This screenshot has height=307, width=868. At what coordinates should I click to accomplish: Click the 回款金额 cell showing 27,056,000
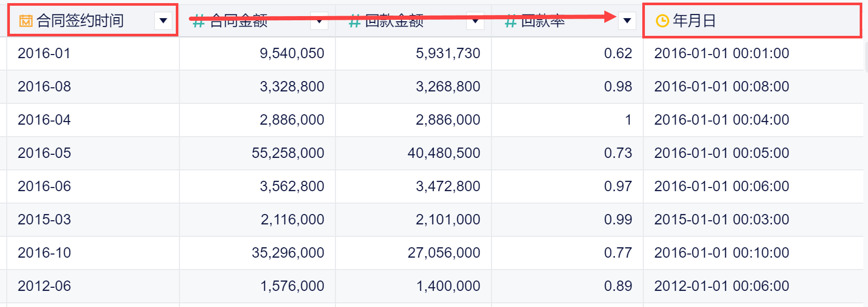444,253
